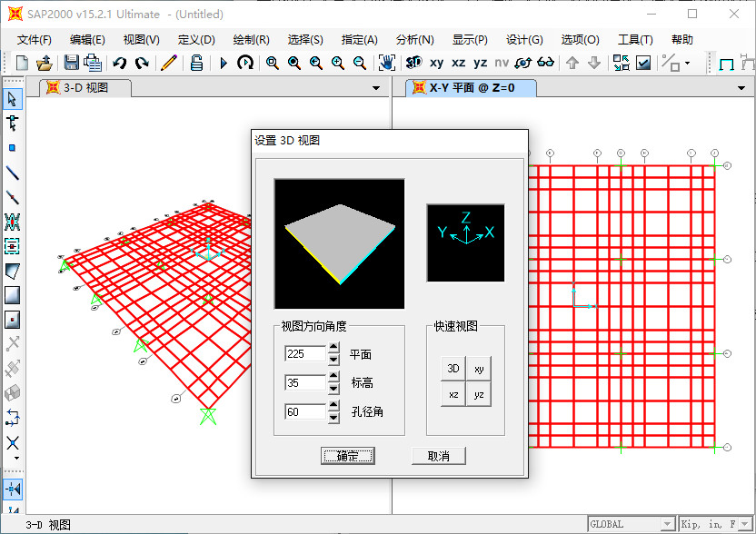Activate the Pan hand tool

point(387,63)
